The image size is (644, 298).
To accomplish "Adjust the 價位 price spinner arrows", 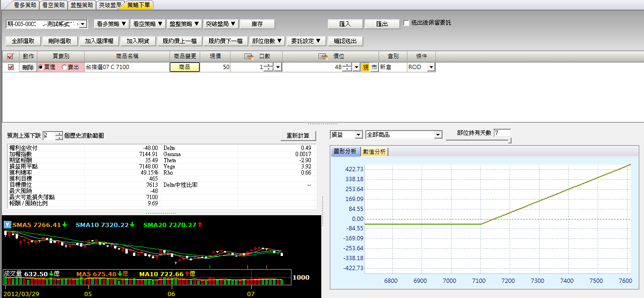I will click(347, 67).
